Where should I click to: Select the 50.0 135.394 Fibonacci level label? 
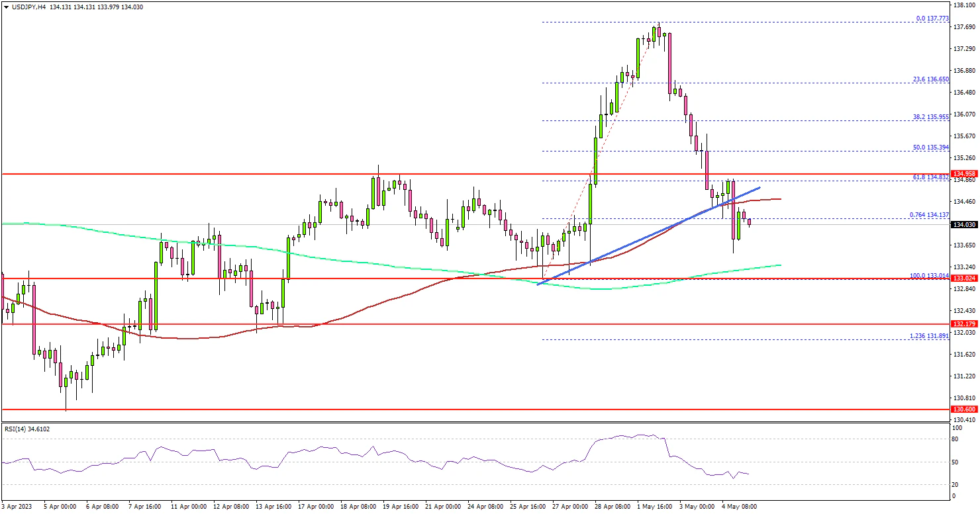click(931, 147)
